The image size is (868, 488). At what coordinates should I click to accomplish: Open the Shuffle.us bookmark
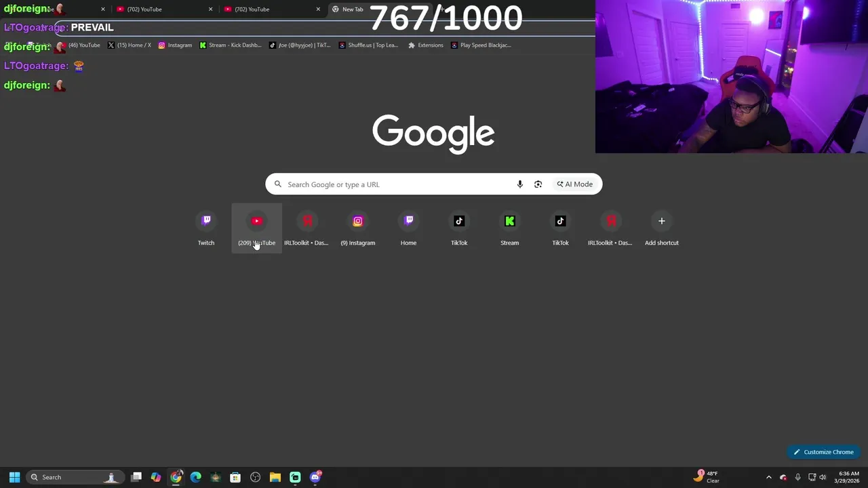point(368,45)
